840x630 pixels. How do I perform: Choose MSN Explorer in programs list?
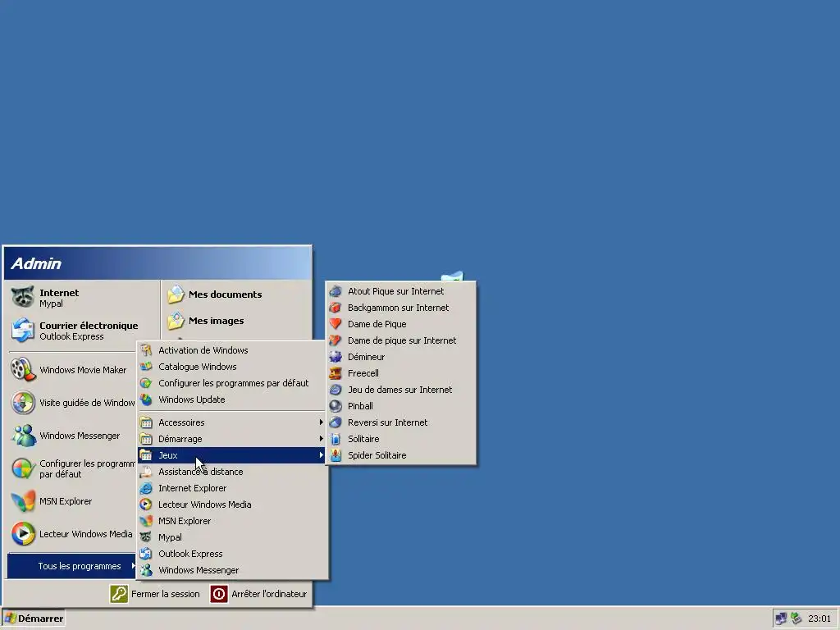(x=231, y=521)
